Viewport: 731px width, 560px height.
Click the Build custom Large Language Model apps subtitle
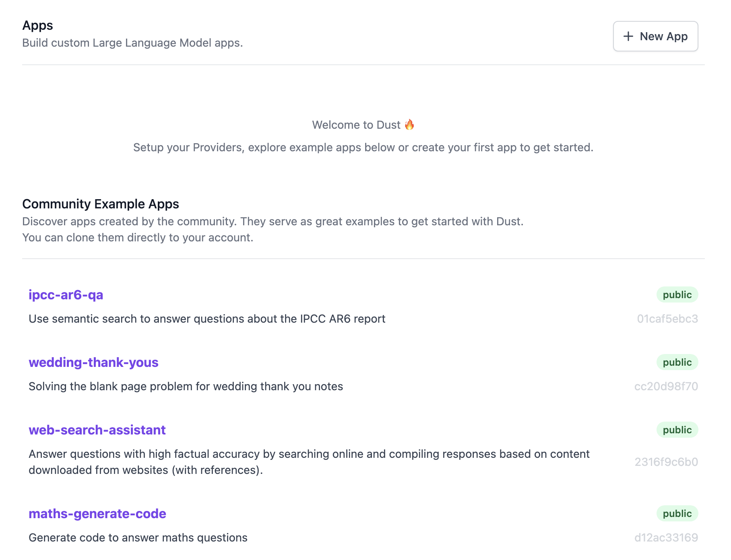point(132,43)
